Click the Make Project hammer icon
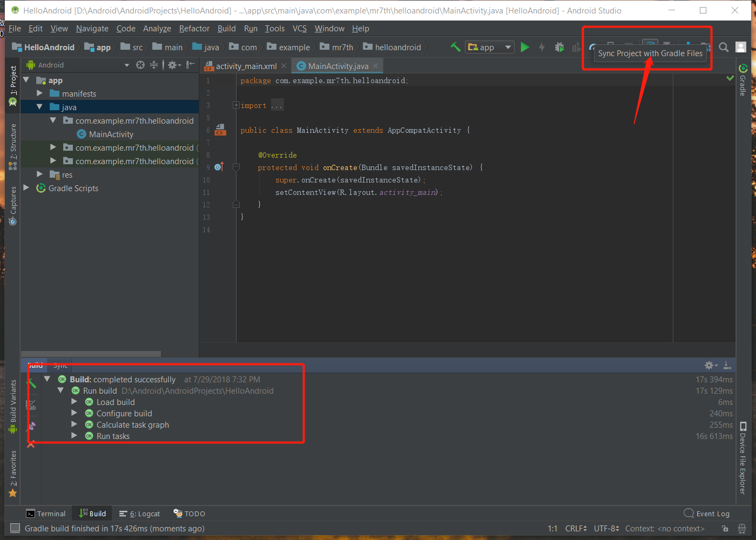Viewport: 756px width, 540px height. tap(455, 48)
